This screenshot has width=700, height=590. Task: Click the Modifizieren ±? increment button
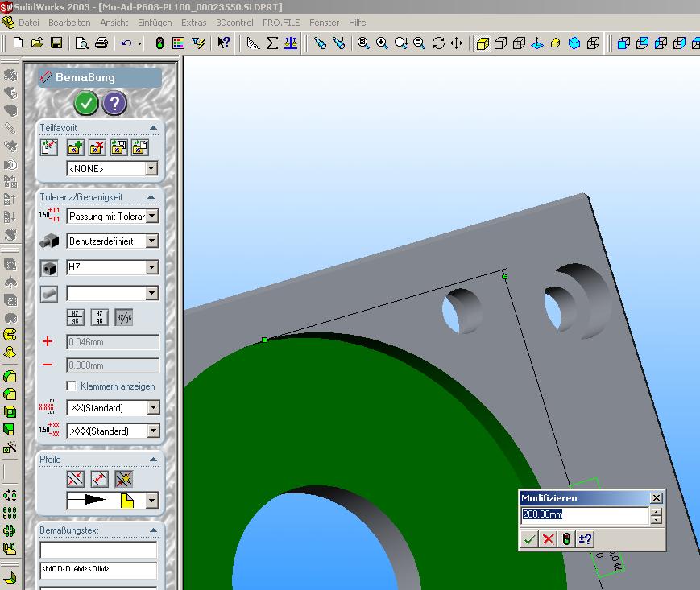pos(585,539)
